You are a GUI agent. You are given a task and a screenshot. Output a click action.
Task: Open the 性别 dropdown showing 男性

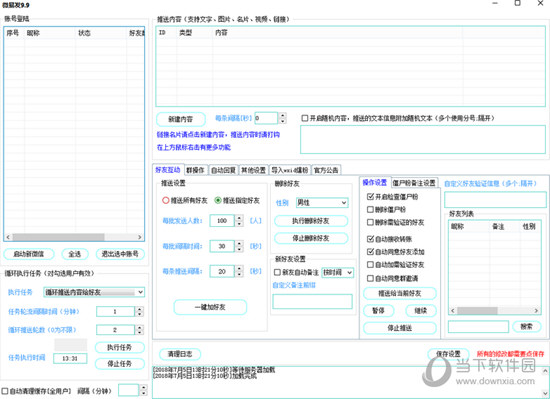click(322, 203)
